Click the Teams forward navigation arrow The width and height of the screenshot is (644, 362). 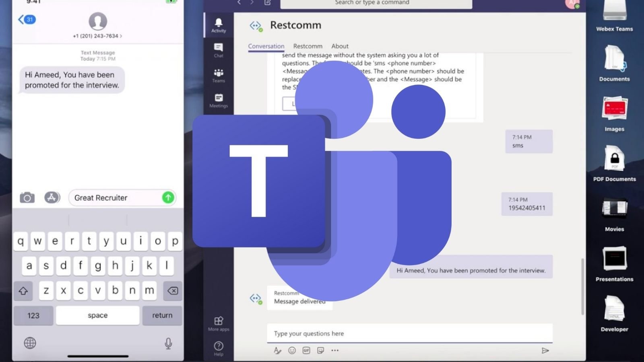click(252, 2)
